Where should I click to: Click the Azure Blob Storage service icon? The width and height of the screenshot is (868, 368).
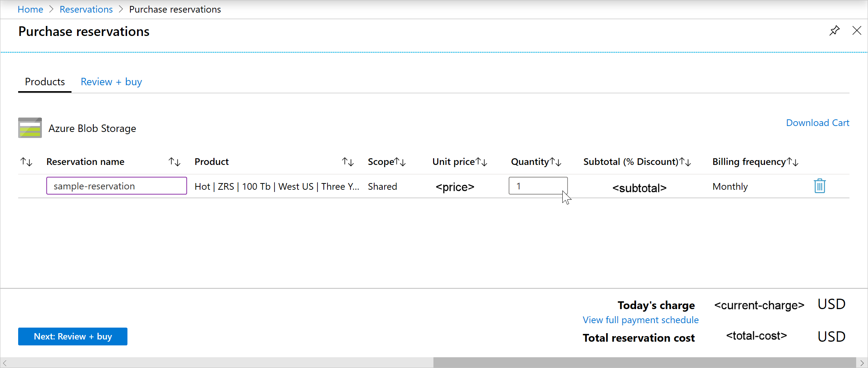(x=30, y=127)
